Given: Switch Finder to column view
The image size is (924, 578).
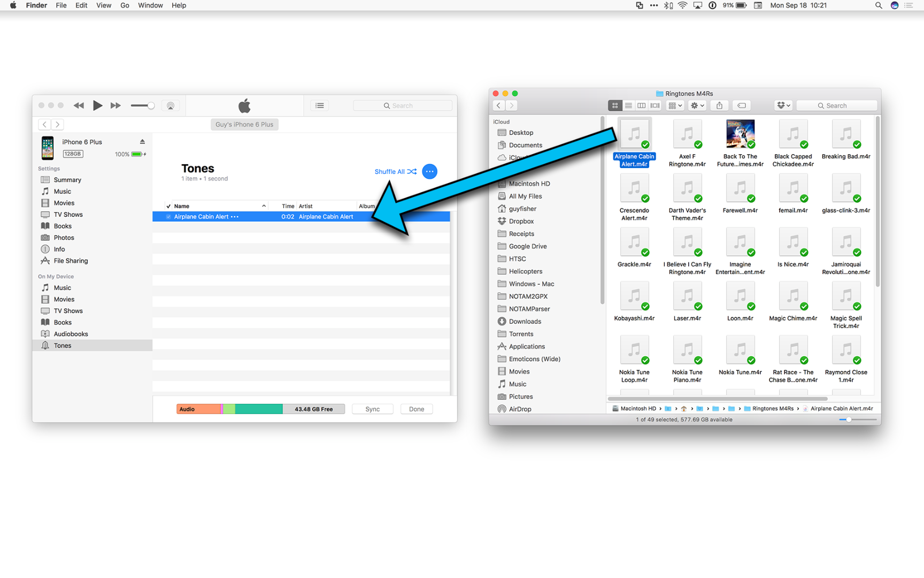Looking at the screenshot, I should 642,105.
